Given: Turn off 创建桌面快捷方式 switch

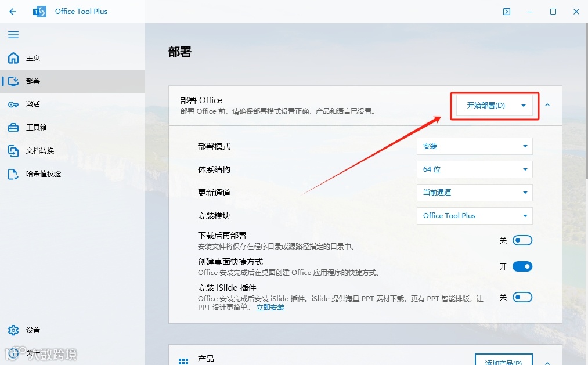Looking at the screenshot, I should (522, 266).
